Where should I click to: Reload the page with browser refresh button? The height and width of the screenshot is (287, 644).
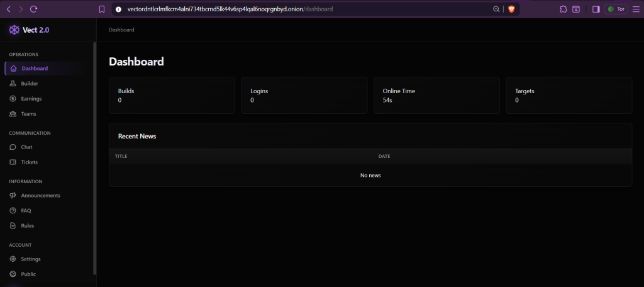[x=34, y=9]
